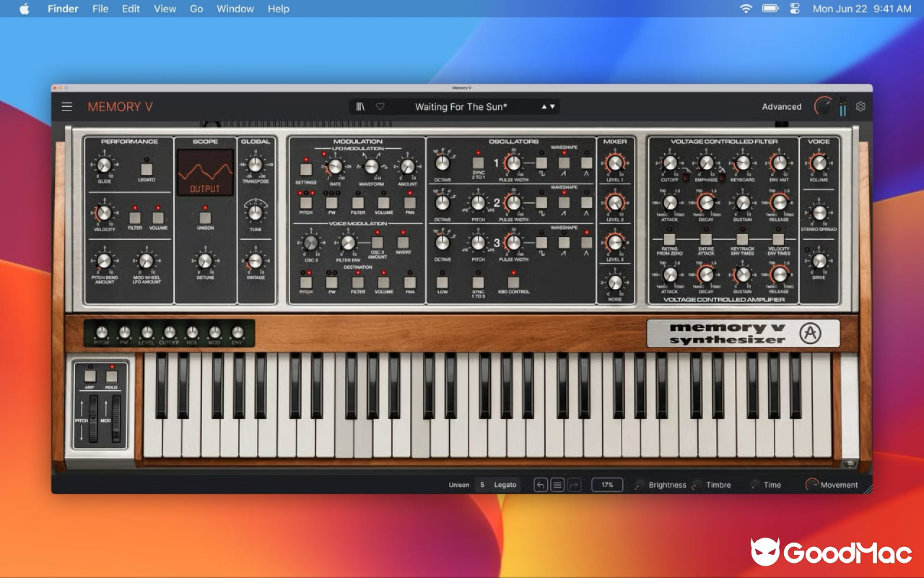Click the Movement macro knob
The image size is (924, 578).
point(812,485)
